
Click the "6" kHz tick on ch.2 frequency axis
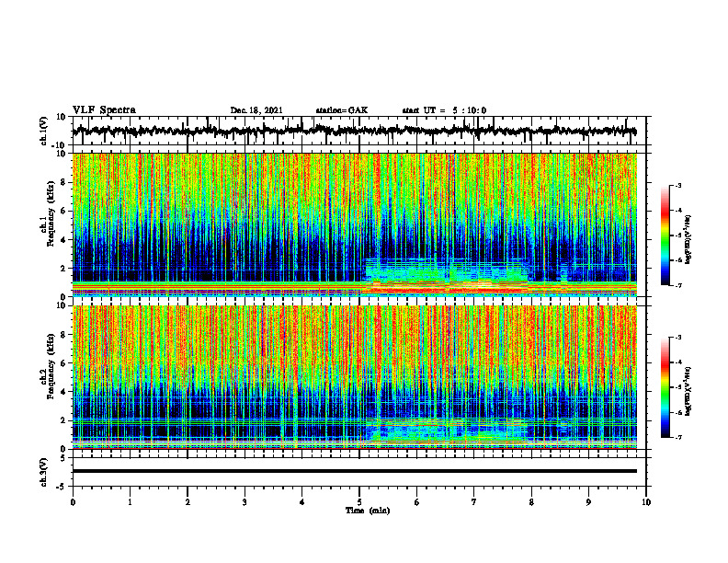click(x=64, y=363)
